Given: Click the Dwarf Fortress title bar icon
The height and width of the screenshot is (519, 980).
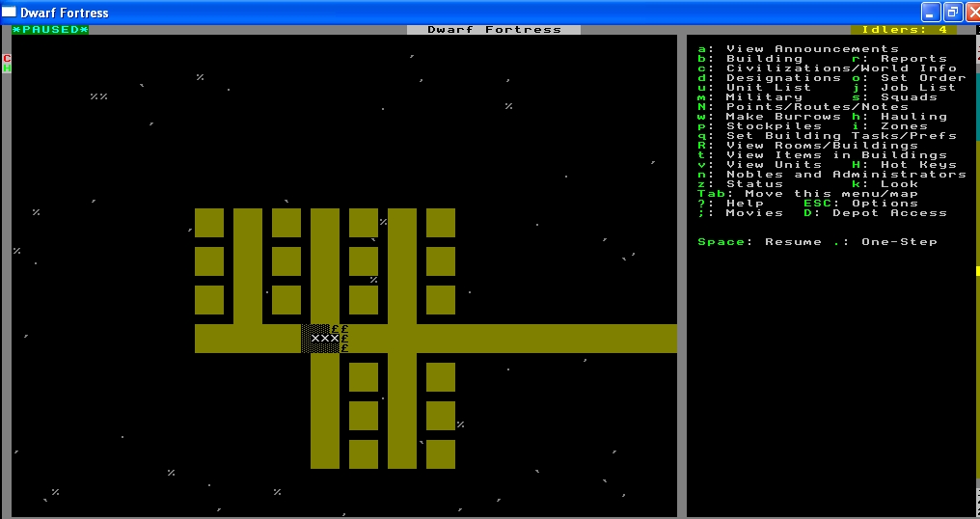Looking at the screenshot, I should point(9,13).
